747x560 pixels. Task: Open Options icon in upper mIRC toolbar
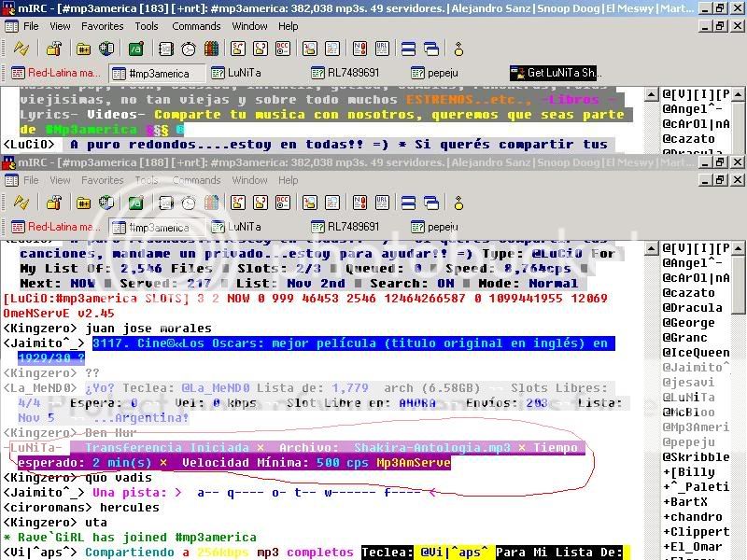54,49
